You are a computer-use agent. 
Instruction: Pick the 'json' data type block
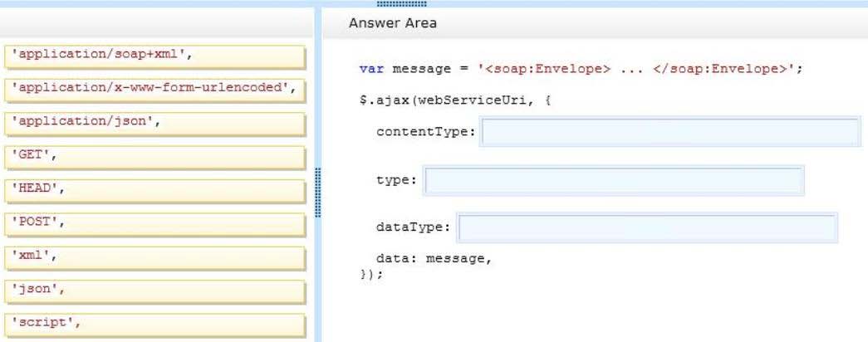pos(155,291)
